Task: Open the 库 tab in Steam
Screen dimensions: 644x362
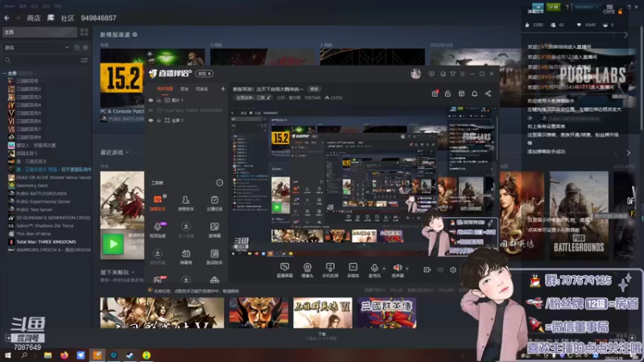Action: click(x=51, y=18)
